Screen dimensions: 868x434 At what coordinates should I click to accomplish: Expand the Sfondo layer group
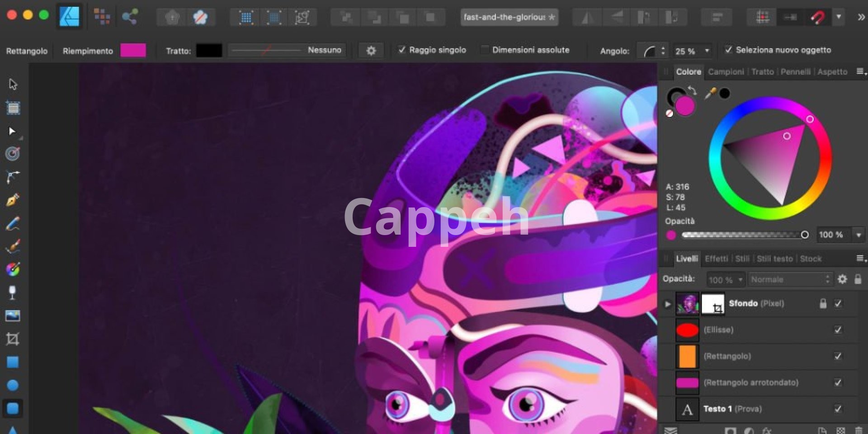pyautogui.click(x=667, y=304)
